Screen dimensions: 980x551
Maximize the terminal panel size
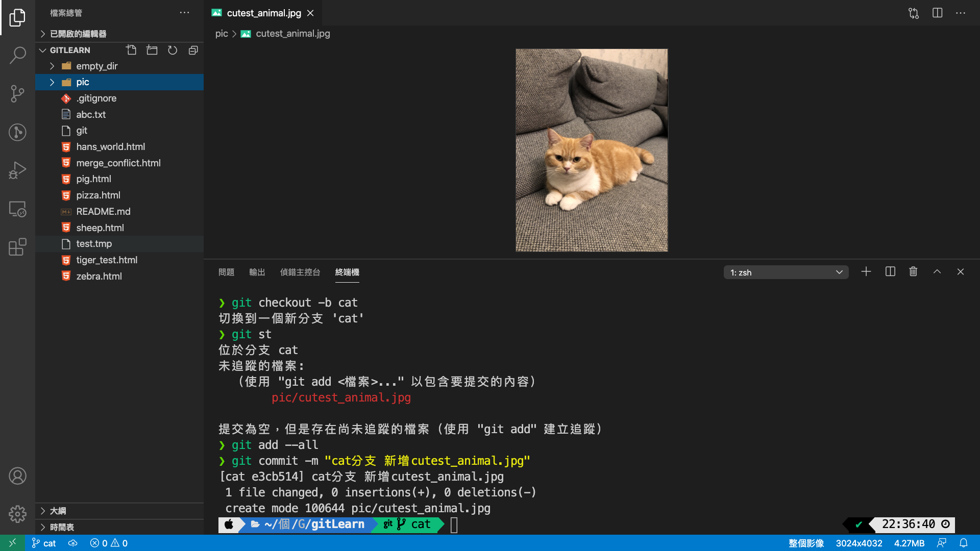click(937, 272)
